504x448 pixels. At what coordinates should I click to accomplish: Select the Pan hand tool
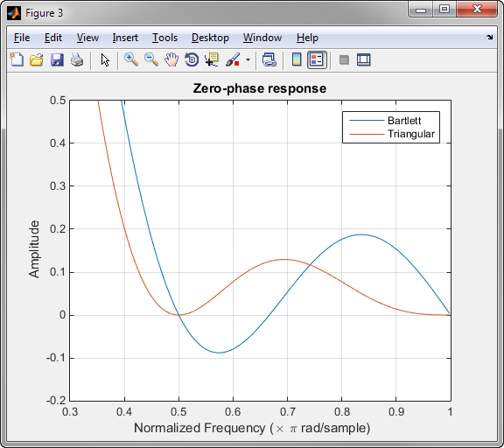click(171, 59)
